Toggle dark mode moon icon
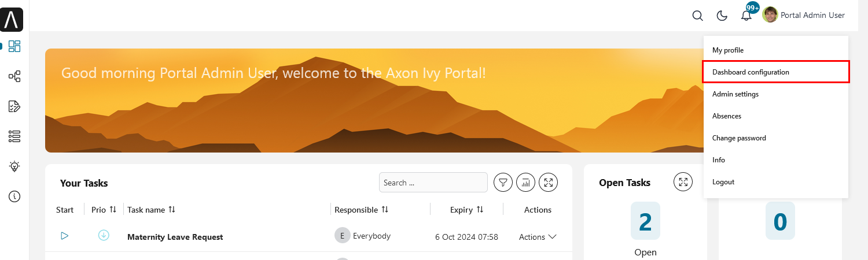 tap(722, 16)
